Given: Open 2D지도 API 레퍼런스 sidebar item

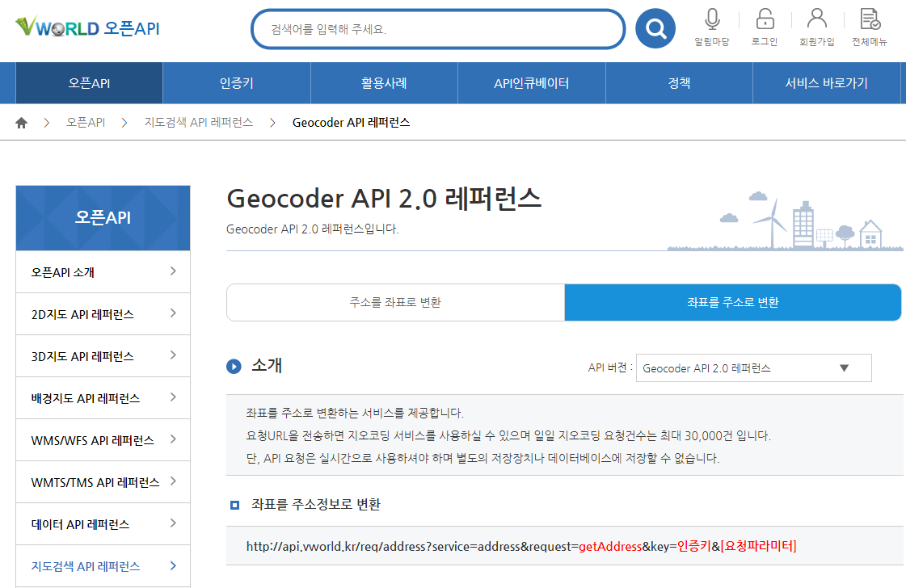Looking at the screenshot, I should pyautogui.click(x=103, y=314).
